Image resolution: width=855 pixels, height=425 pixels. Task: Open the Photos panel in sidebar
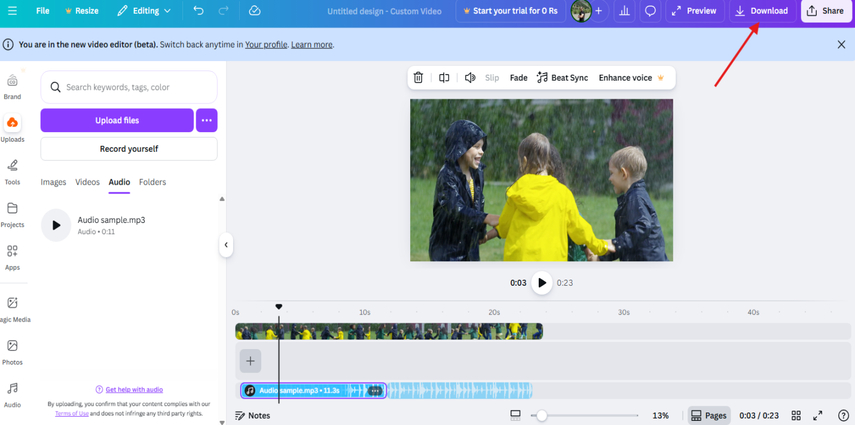pos(12,352)
